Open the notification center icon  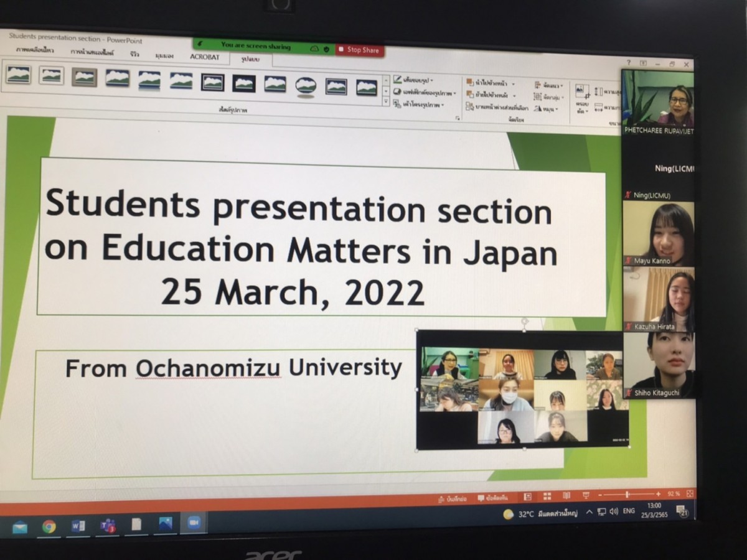tap(682, 511)
